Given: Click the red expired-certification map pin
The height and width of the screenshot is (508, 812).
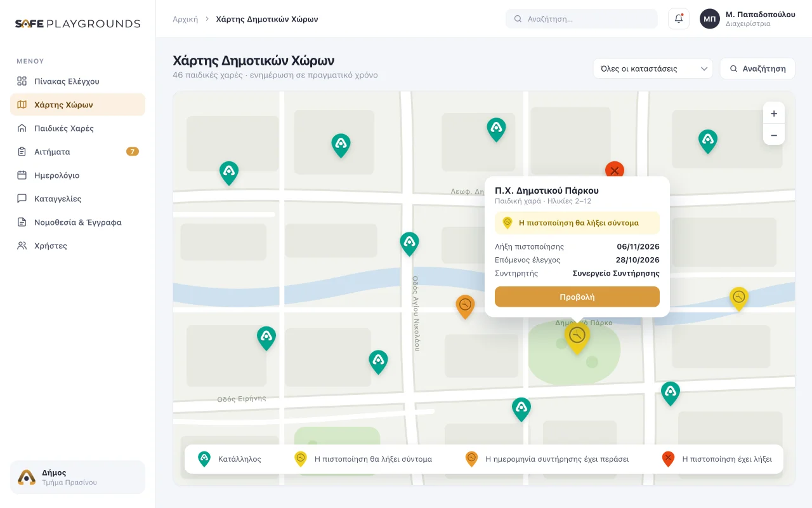Looking at the screenshot, I should [x=614, y=170].
